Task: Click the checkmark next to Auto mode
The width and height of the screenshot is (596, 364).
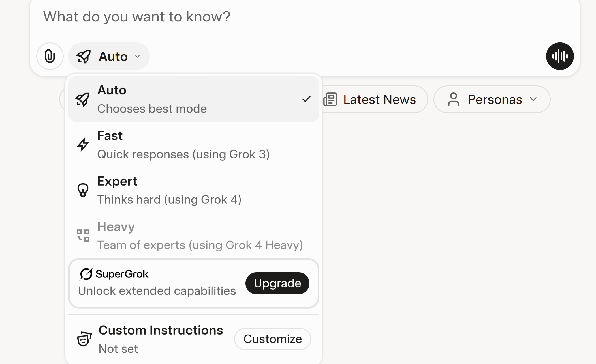Action: (x=306, y=99)
